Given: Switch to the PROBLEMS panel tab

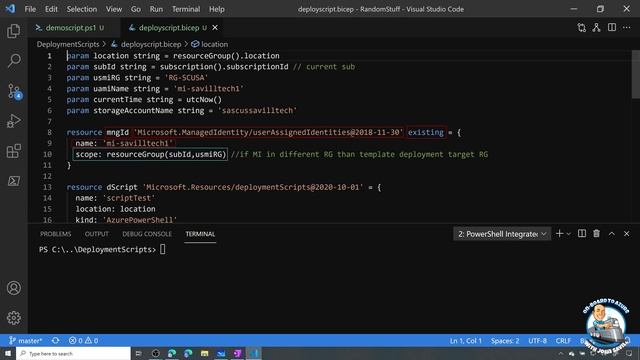Looking at the screenshot, I should [56, 234].
